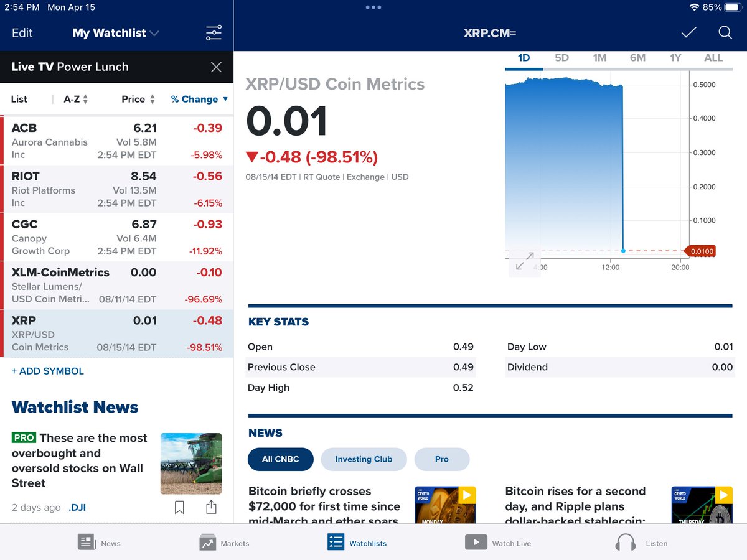Open the watchlist filter settings icon

coord(214,33)
